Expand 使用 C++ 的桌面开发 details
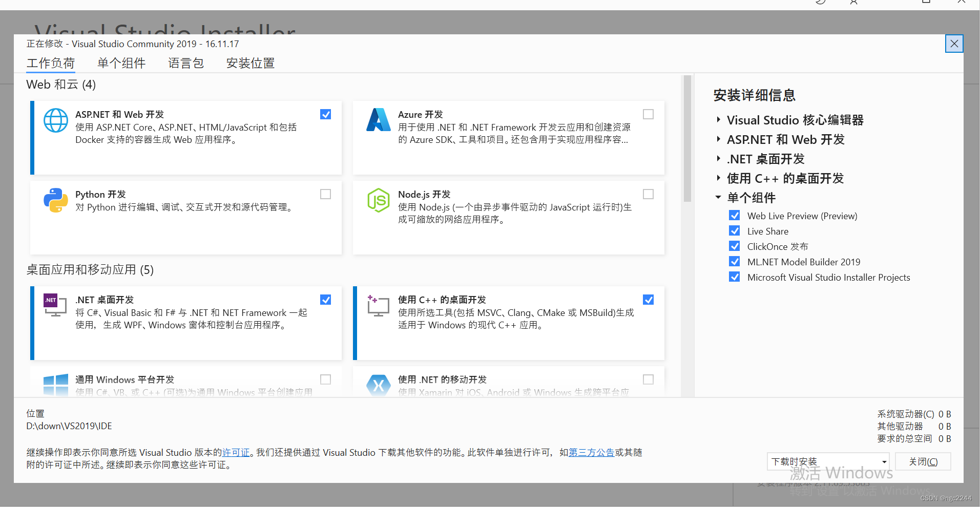 click(718, 178)
